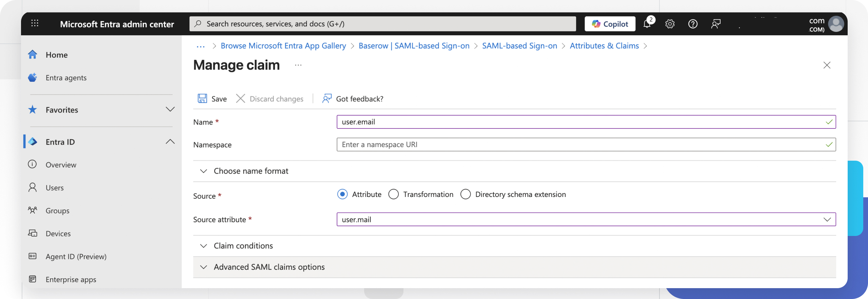Open the Manage claim more options ellipsis

(298, 65)
